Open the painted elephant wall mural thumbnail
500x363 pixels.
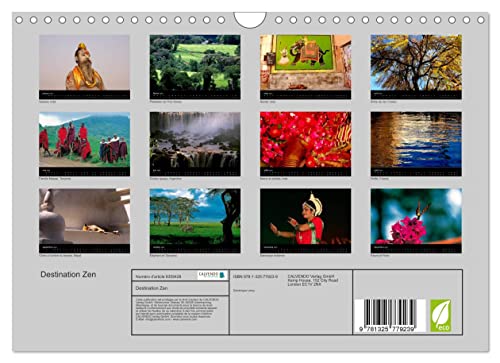tap(306, 67)
